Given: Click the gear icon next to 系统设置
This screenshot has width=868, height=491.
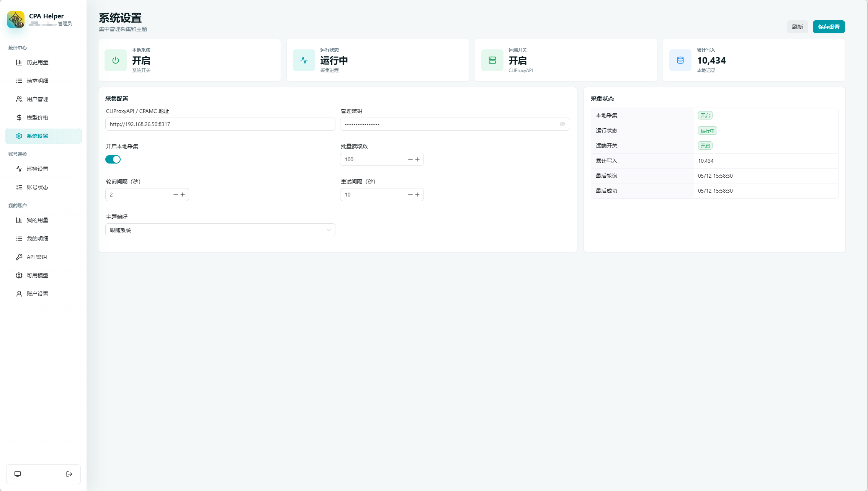Looking at the screenshot, I should 19,136.
